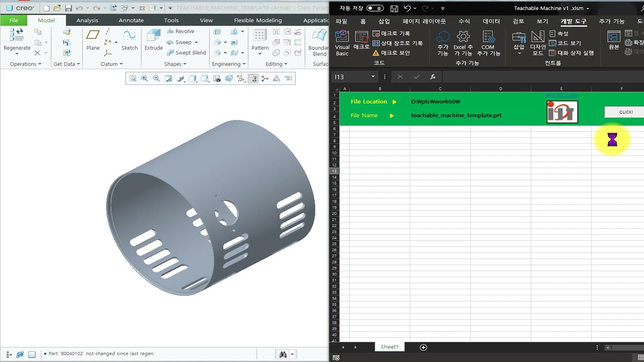Expand the Engineering group menu
Viewport: 644px width, 362px height.
229,64
